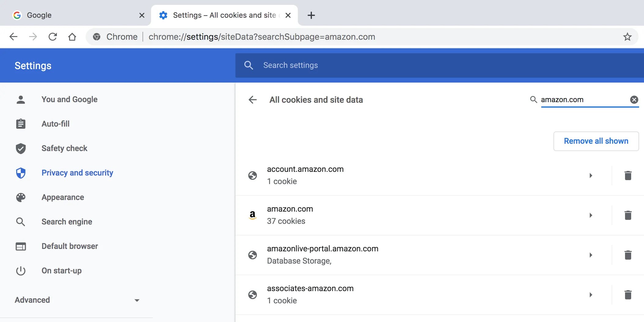Click the You and Google person icon
This screenshot has height=322, width=644.
pyautogui.click(x=20, y=99)
